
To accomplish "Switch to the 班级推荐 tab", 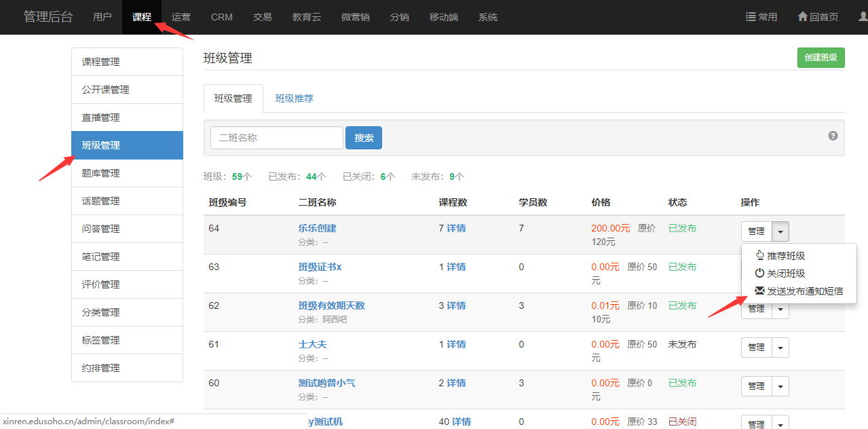I will [294, 98].
